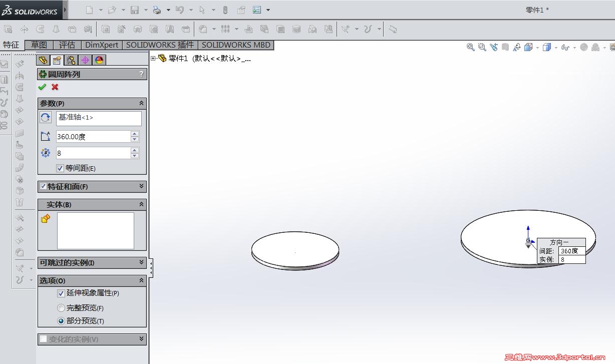The image size is (615, 364).
Task: Expand the 零件1 flyout tree node
Action: [153, 59]
